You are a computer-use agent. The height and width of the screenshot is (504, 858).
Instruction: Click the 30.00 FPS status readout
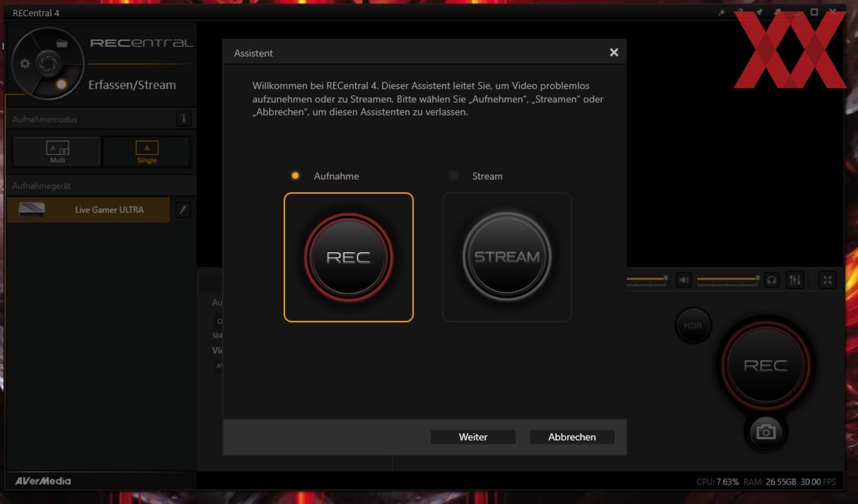[x=818, y=482]
